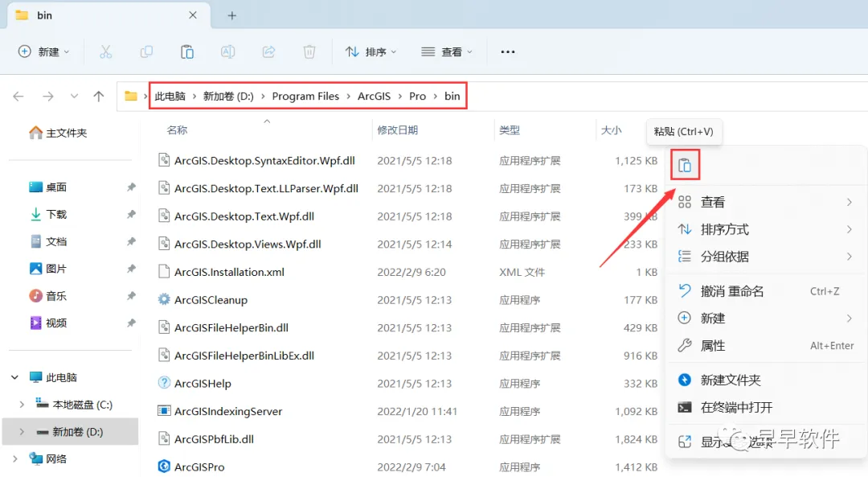Choose 属性 in context menu
Image resolution: width=868 pixels, height=477 pixels.
(x=766, y=346)
